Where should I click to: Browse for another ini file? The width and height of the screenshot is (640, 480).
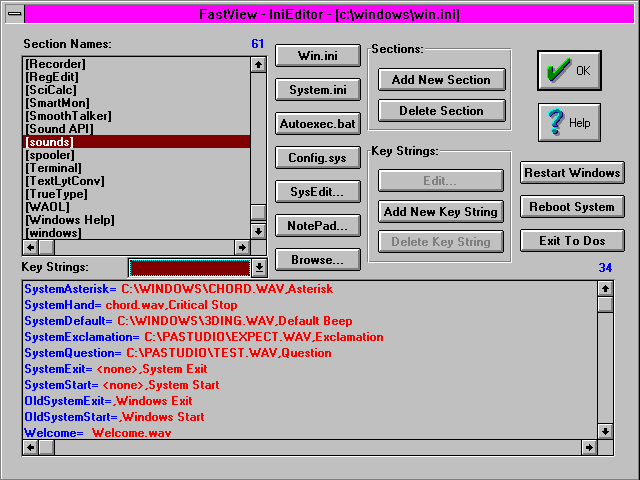pos(318,260)
